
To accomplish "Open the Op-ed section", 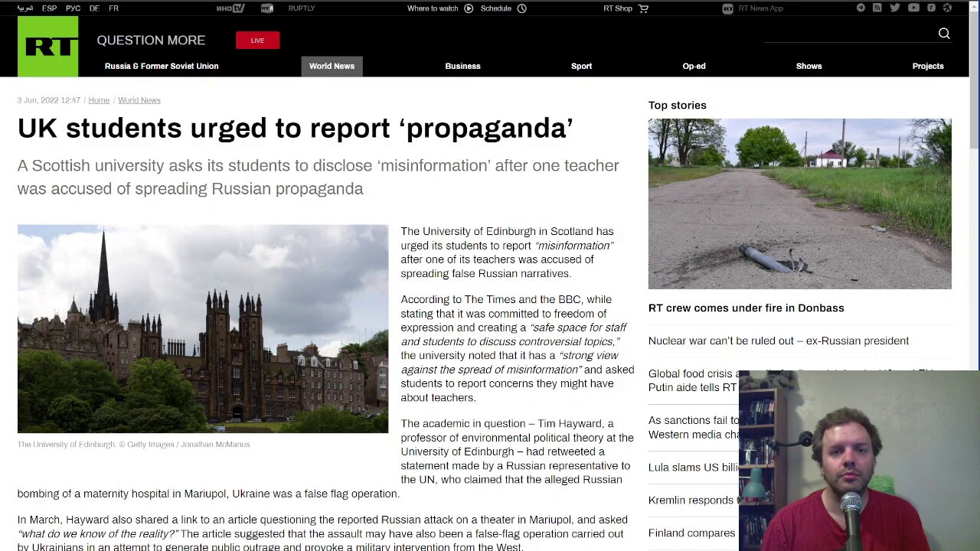I will tap(694, 67).
